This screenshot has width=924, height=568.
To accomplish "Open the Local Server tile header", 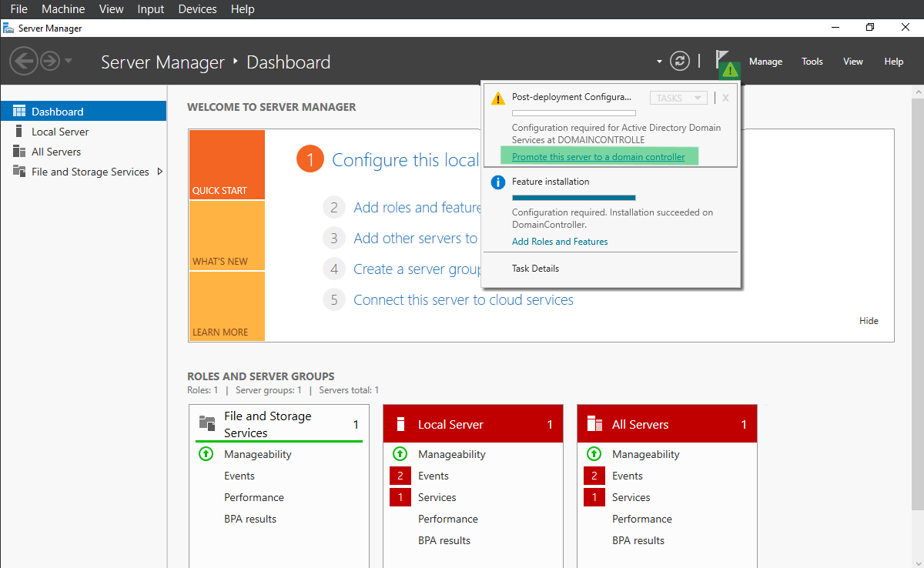I will pyautogui.click(x=473, y=424).
